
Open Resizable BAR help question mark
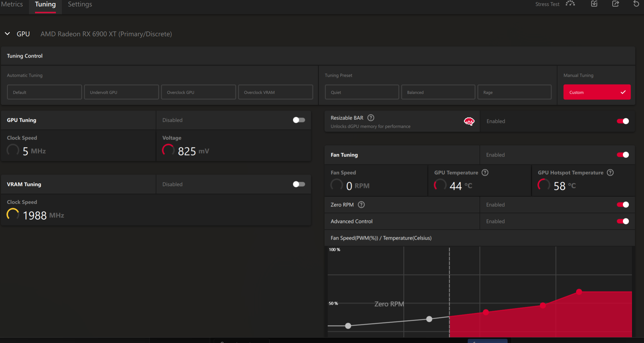(x=371, y=118)
